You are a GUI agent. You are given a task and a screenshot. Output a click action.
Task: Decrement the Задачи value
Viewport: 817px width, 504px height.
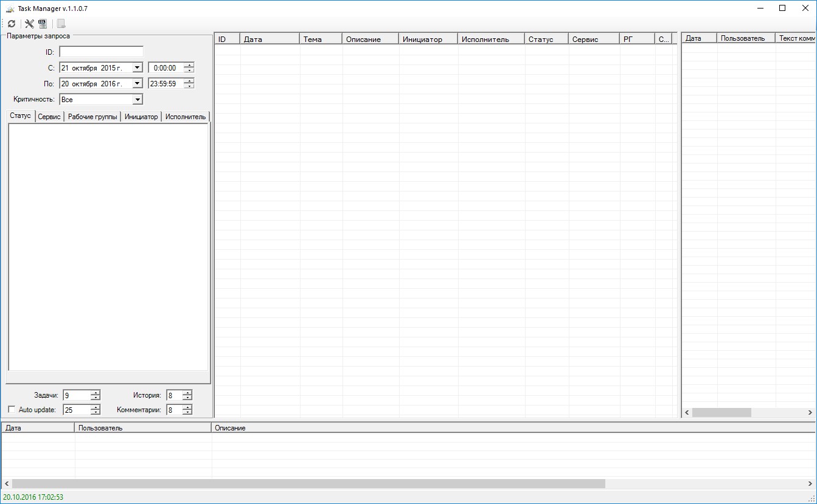click(95, 398)
